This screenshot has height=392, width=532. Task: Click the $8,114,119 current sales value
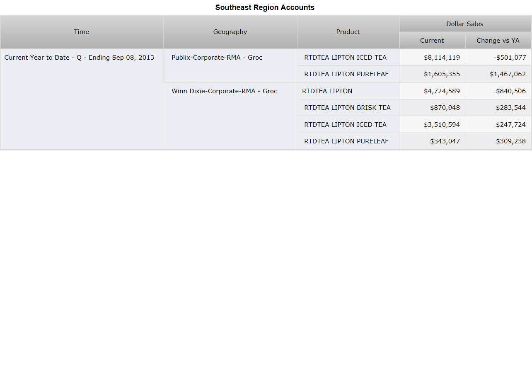[432, 57]
